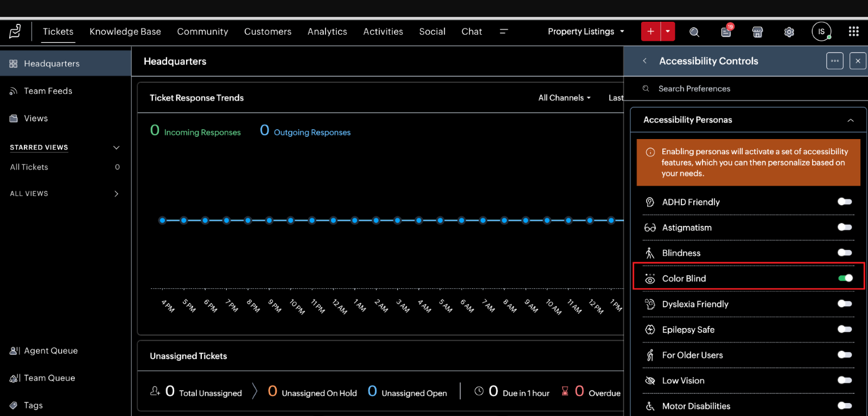Click the Low Vision crossed-eye icon
This screenshot has height=416, width=868.
[650, 381]
